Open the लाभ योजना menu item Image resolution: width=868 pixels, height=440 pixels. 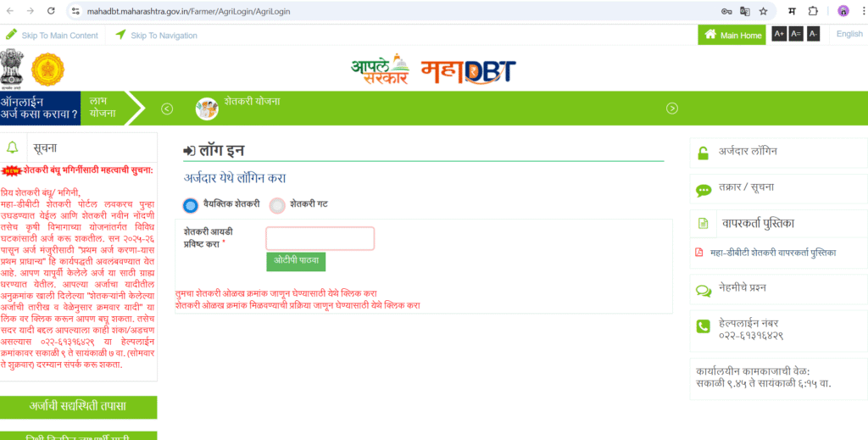103,108
